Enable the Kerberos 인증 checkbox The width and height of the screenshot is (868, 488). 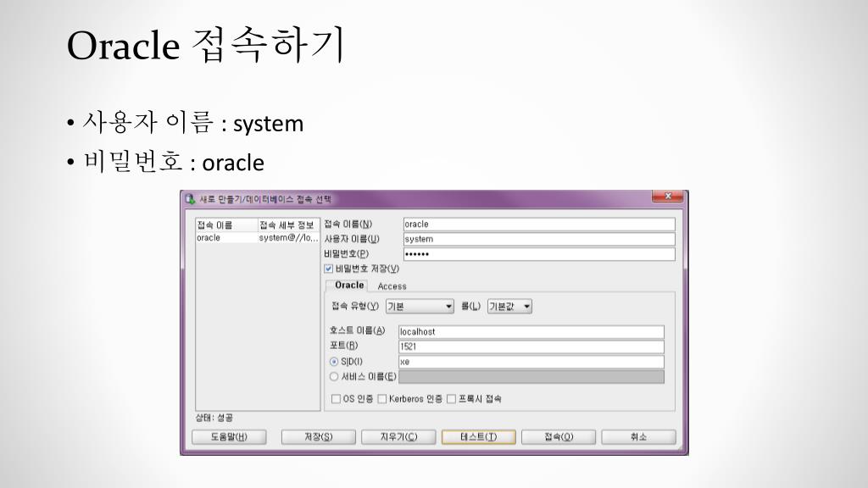[382, 399]
